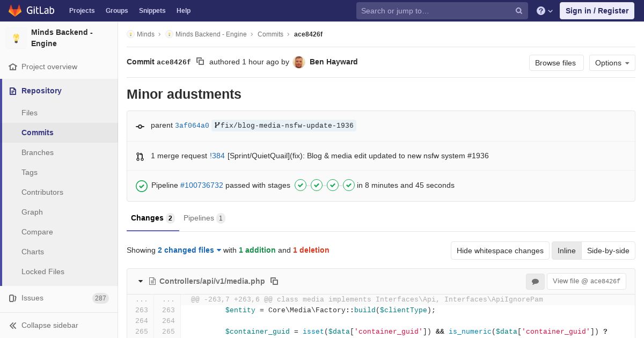Click the Collapse sidebar double-chevron icon

coord(13,326)
